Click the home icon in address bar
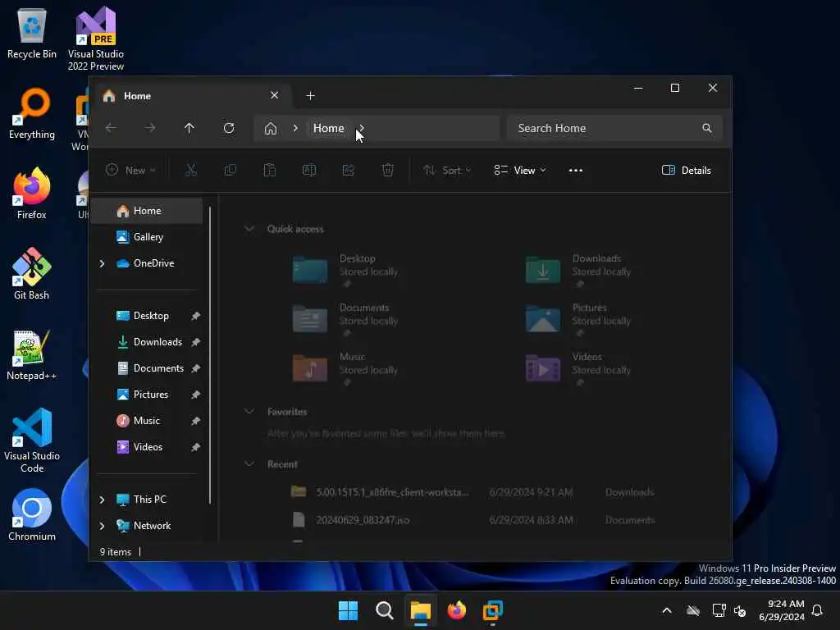This screenshot has width=840, height=630. point(271,128)
